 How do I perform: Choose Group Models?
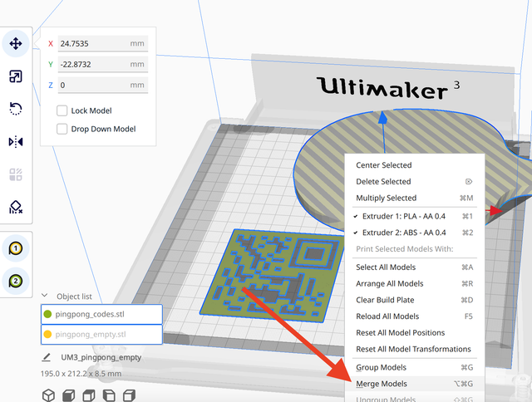[x=414, y=367]
